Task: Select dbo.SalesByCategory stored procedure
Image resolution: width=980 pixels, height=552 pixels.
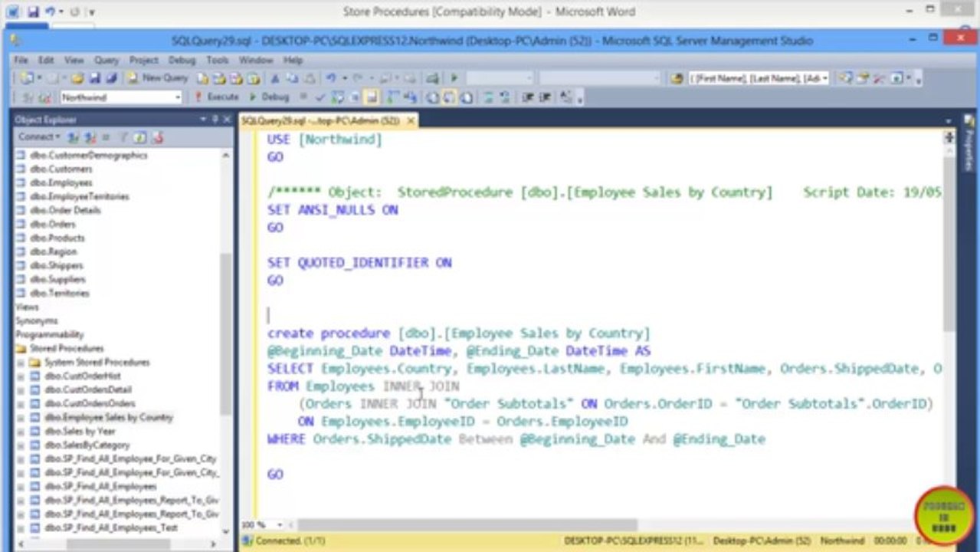Action: tap(87, 445)
